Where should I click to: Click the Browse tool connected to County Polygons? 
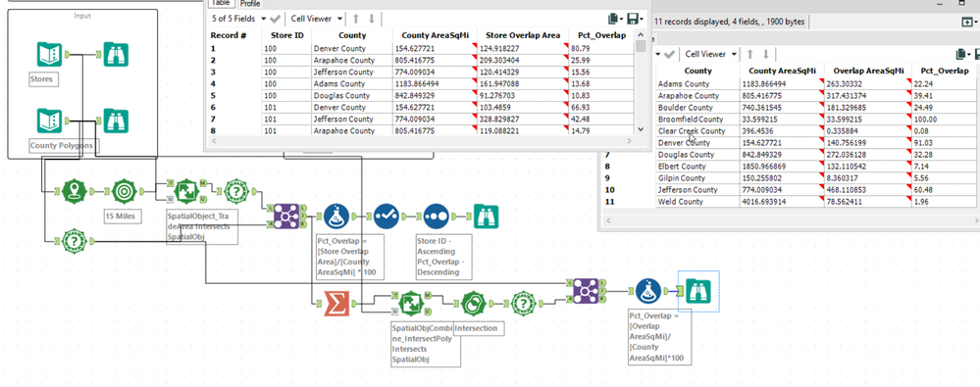click(116, 121)
